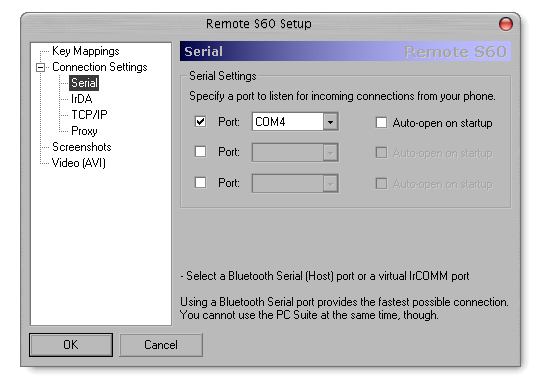Enable the third Port checkbox
This screenshot has height=386, width=537.
click(x=200, y=183)
